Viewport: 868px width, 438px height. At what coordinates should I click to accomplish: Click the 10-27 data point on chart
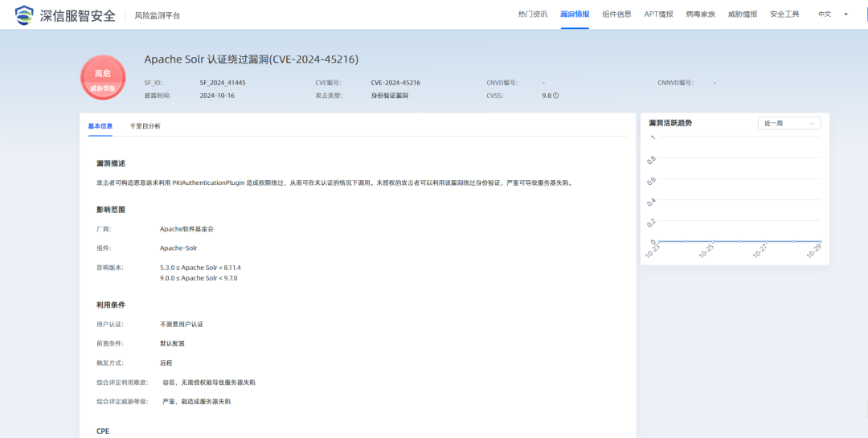(766, 241)
